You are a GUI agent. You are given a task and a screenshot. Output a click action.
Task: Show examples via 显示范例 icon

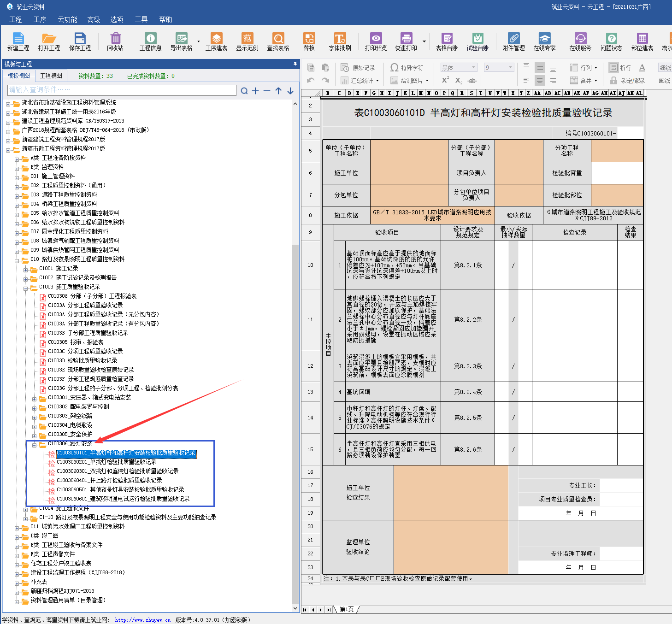pos(247,41)
